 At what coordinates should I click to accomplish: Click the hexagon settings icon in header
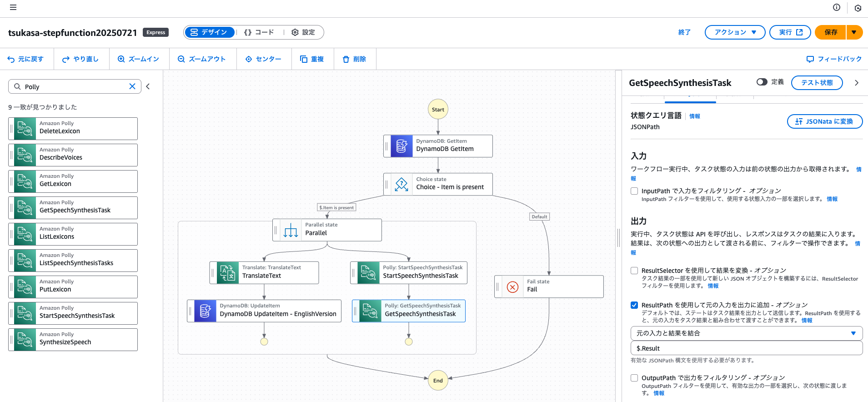(x=858, y=8)
